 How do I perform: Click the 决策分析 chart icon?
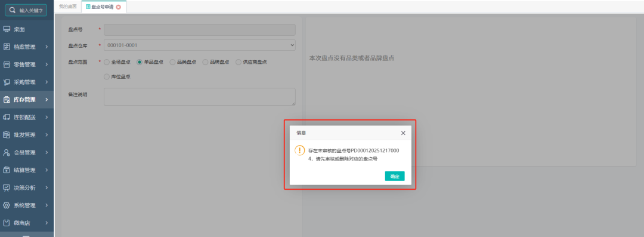7,187
